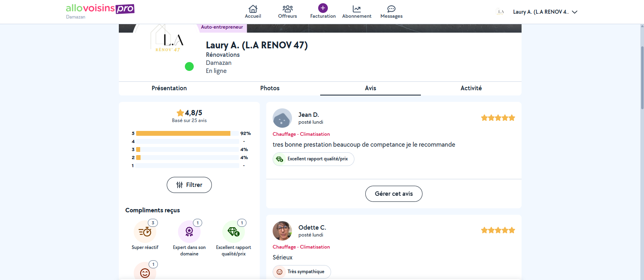Click Odette C.'s profile photo
Screen dimensions: 644x280
282,231
